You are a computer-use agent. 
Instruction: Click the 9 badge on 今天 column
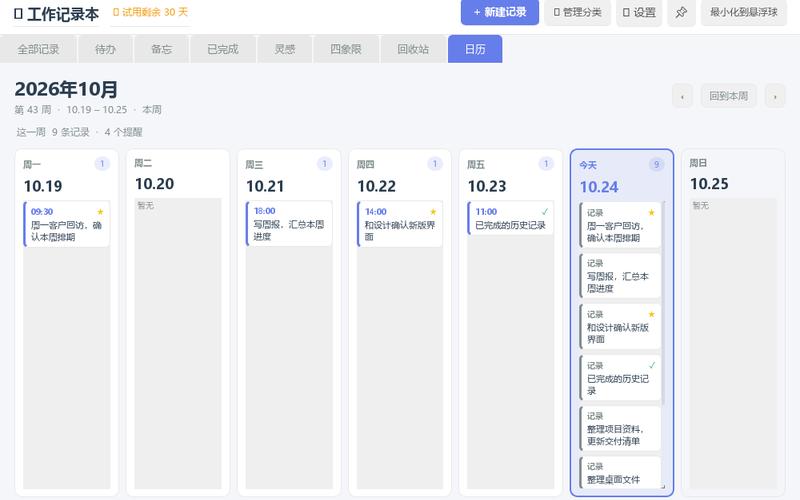[657, 164]
